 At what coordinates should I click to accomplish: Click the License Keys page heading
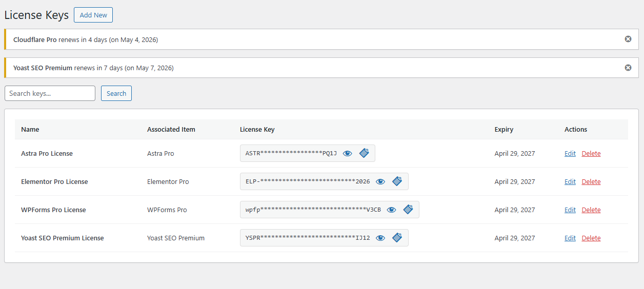pyautogui.click(x=36, y=15)
